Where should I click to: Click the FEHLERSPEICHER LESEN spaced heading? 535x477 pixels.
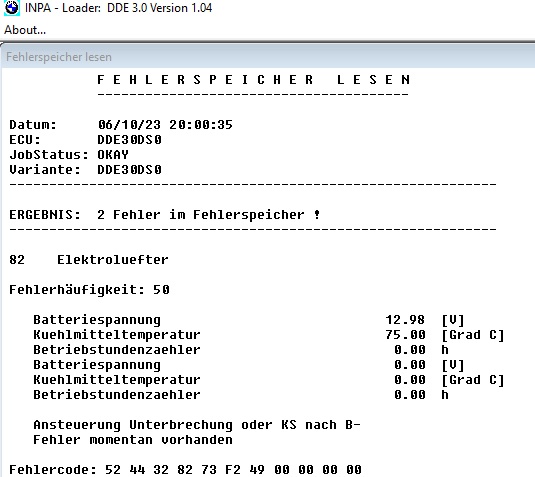click(x=253, y=80)
